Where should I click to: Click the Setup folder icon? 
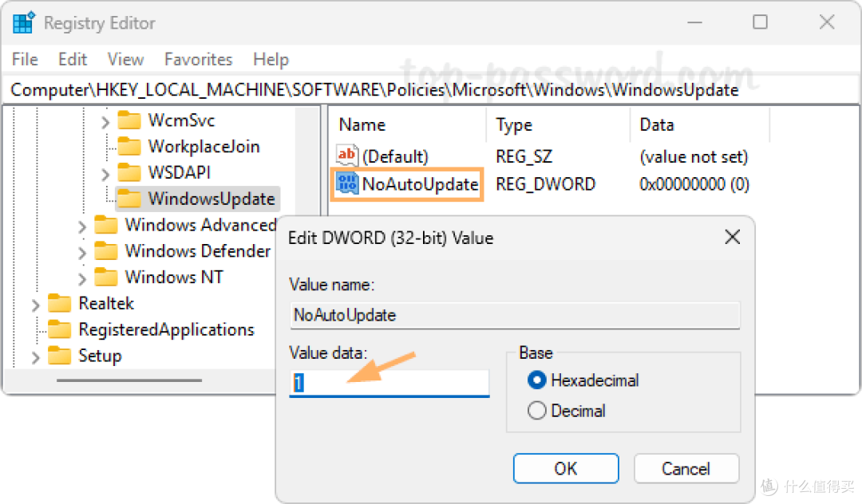(59, 355)
